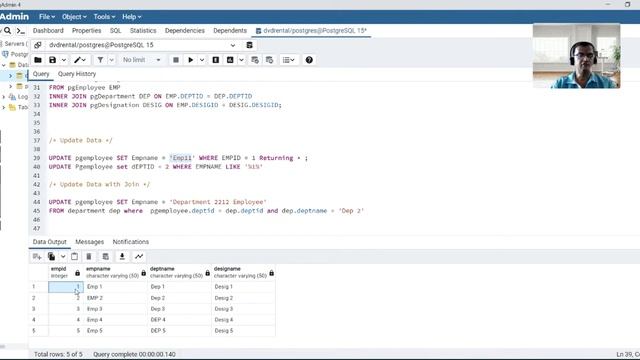640x360 pixels.
Task: Open the Object menu
Action: (x=74, y=17)
